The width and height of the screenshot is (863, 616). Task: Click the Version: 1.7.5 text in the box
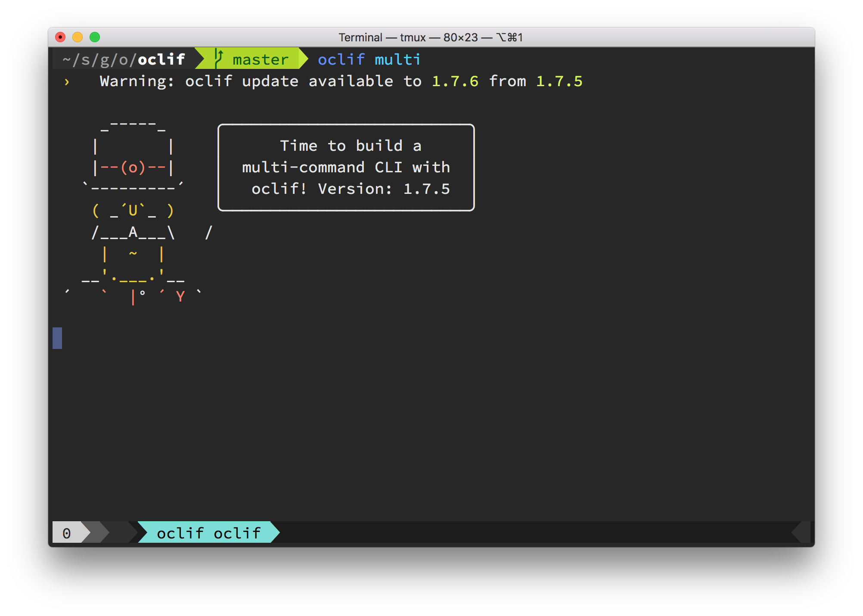click(382, 189)
